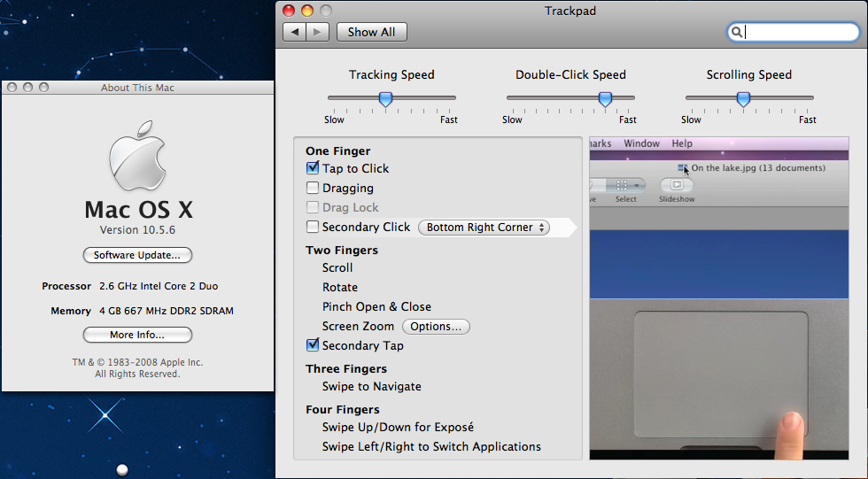The height and width of the screenshot is (479, 868).
Task: Go forward with the right arrow button
Action: pos(318,32)
